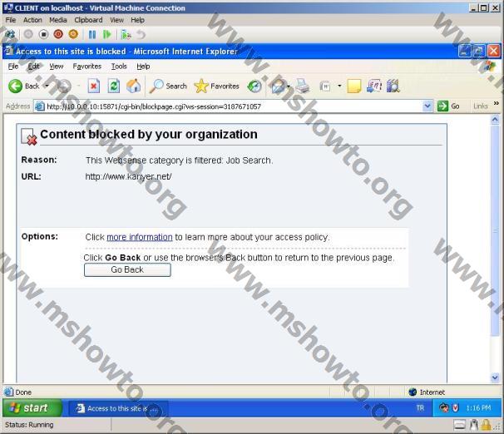
Task: Click the IE History icon
Action: (254, 86)
